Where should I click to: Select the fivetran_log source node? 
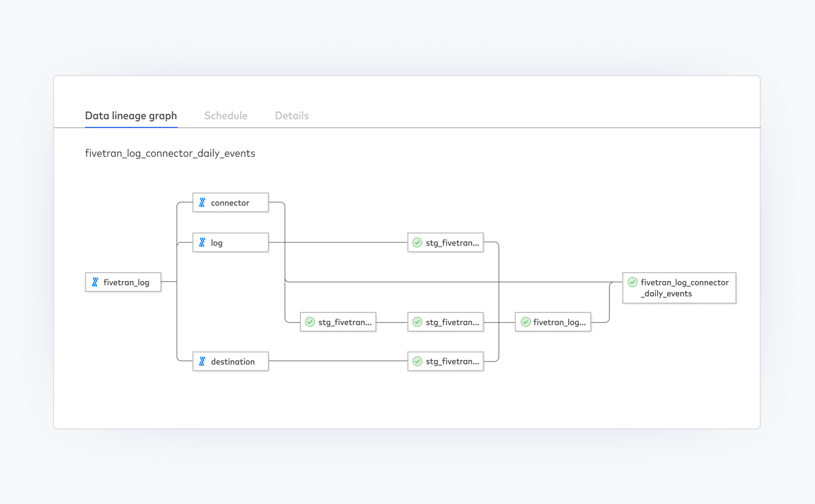point(123,282)
